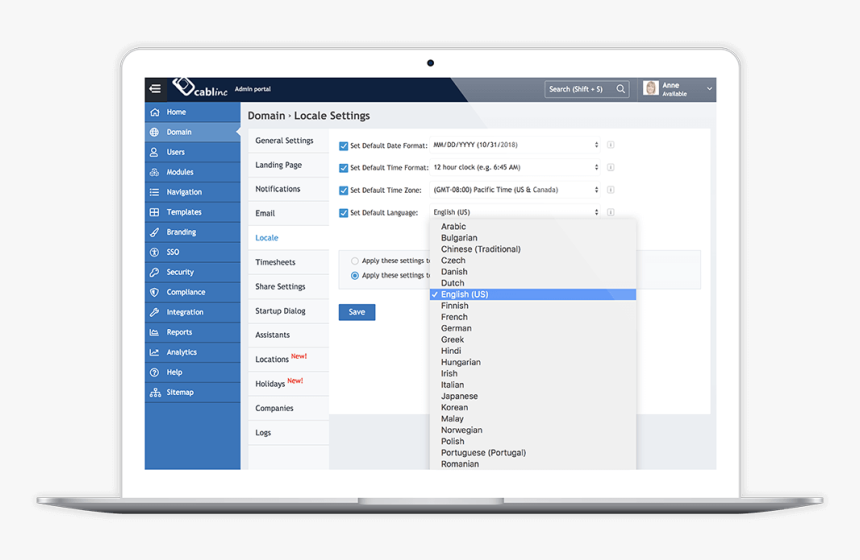Click the Security key icon
Screen dimensions: 860x560
(x=155, y=272)
